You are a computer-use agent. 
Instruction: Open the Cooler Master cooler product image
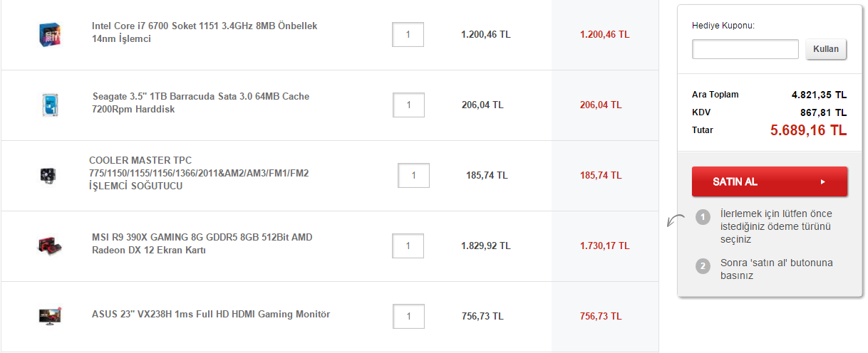coord(48,175)
